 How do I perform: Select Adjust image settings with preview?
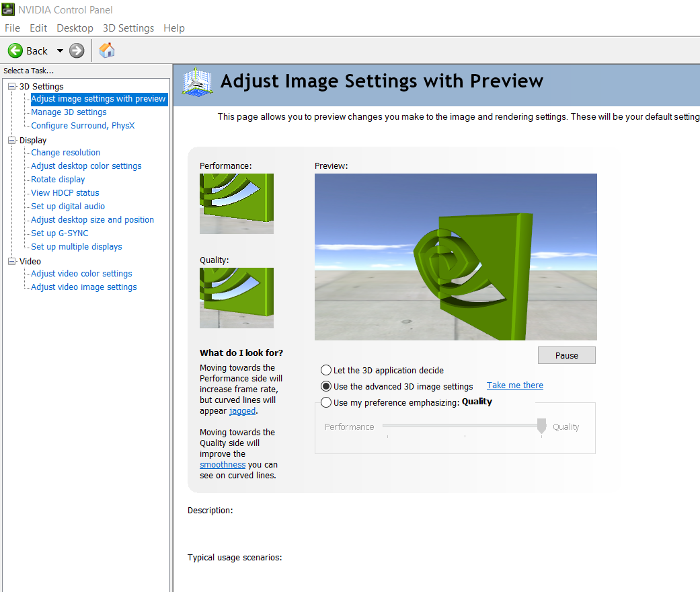point(98,99)
